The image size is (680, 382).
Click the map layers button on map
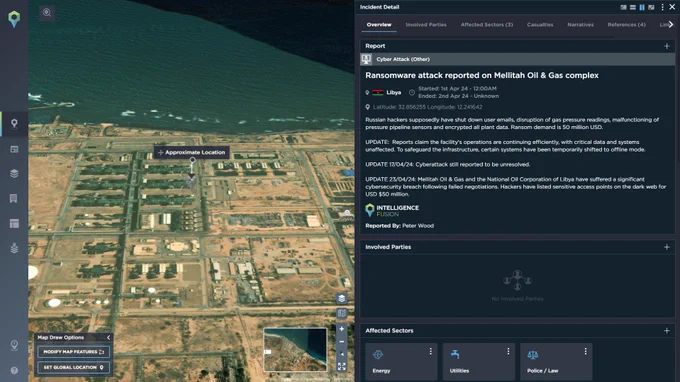(342, 298)
